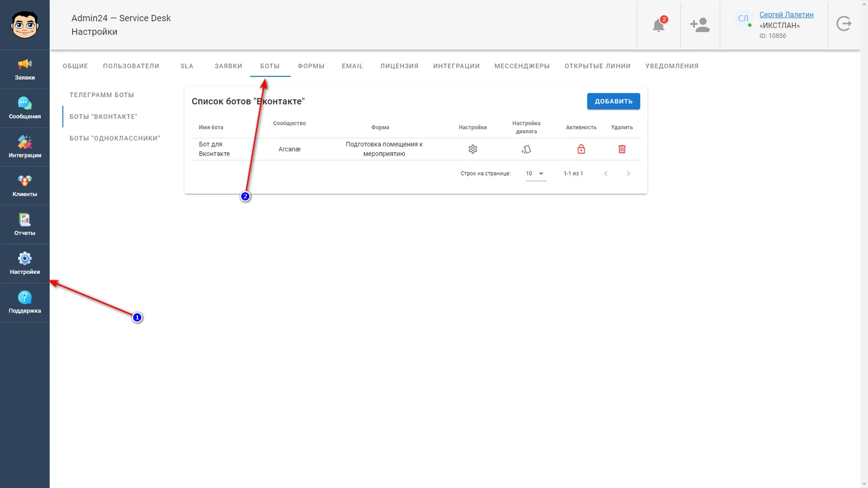Screen dimensions: 868x488
Task: Open the Отчеты sidebar section
Action: [25, 225]
